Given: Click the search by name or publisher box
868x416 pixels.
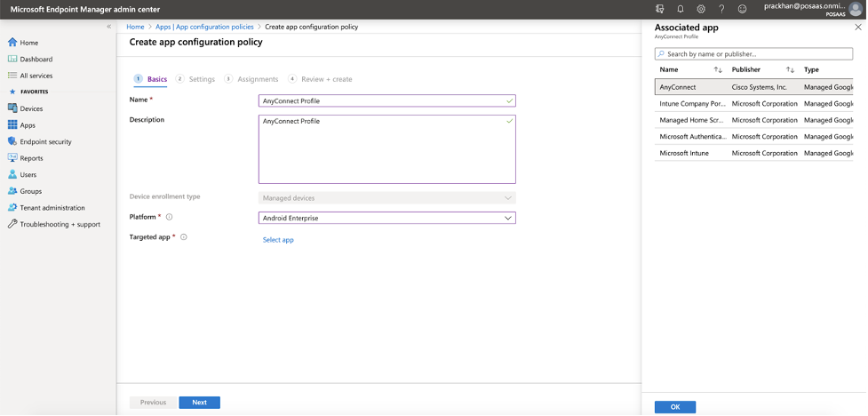Looking at the screenshot, I should pos(753,53).
